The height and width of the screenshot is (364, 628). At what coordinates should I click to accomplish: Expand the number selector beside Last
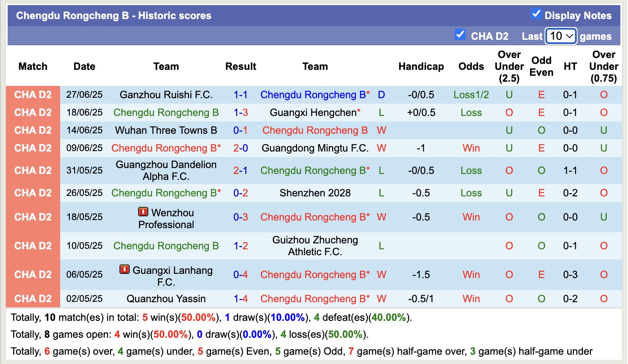pyautogui.click(x=560, y=36)
